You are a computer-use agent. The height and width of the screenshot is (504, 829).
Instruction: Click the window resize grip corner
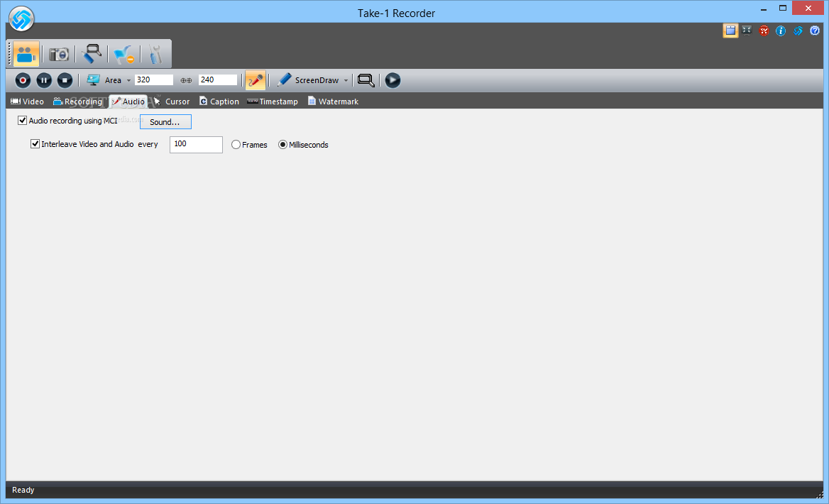coord(820,495)
